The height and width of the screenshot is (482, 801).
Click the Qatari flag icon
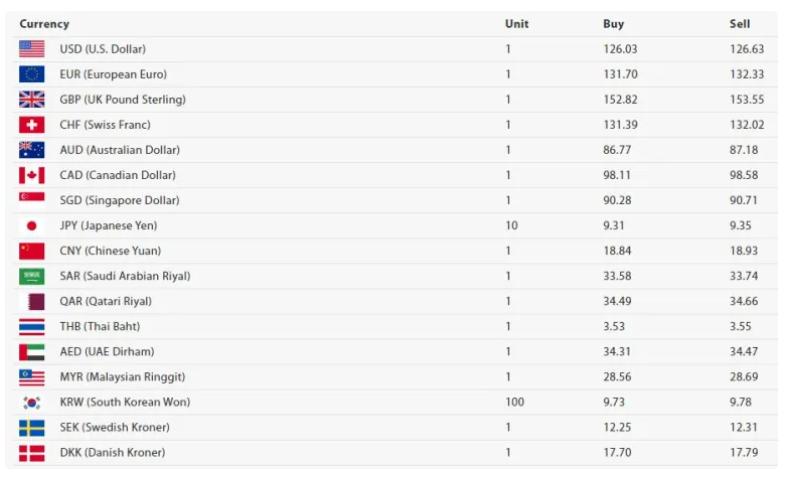click(x=31, y=301)
